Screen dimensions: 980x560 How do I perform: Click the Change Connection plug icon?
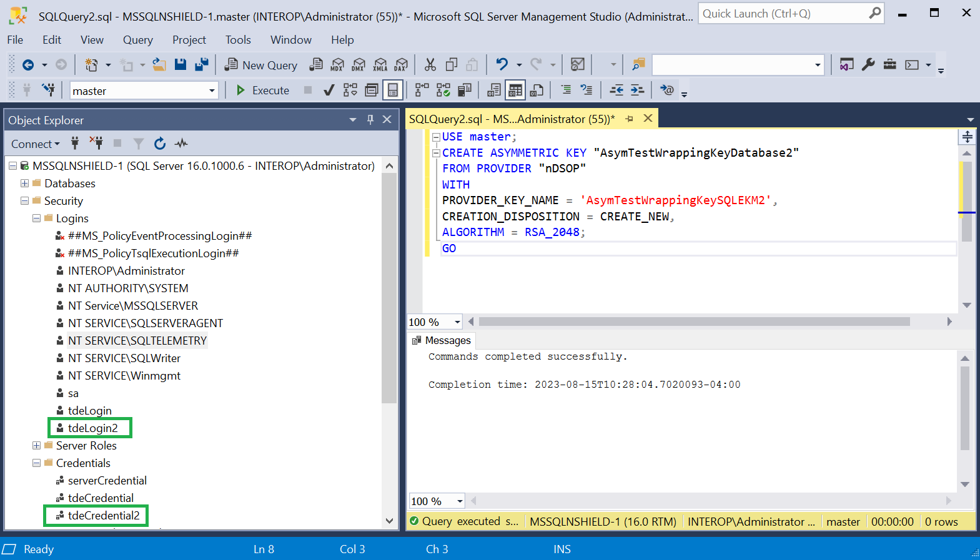click(x=48, y=91)
